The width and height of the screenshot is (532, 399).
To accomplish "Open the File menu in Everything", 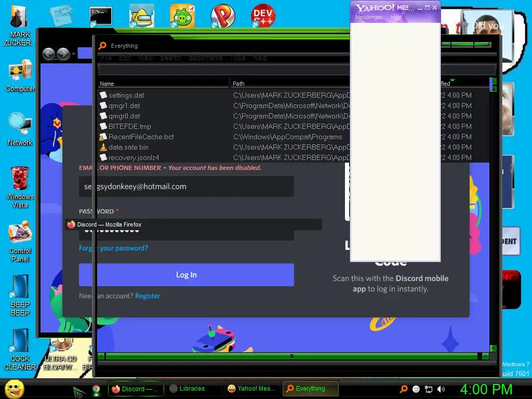I will [x=106, y=58].
